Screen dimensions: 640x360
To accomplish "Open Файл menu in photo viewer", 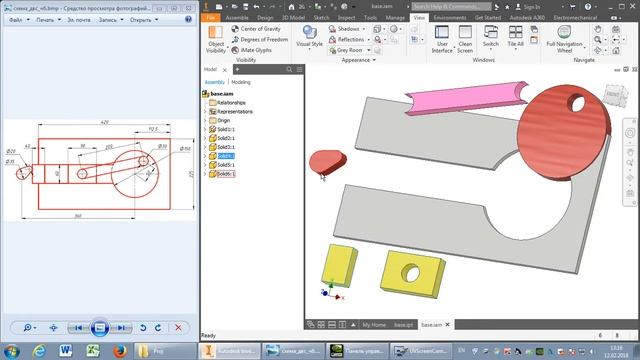I will (x=19, y=20).
